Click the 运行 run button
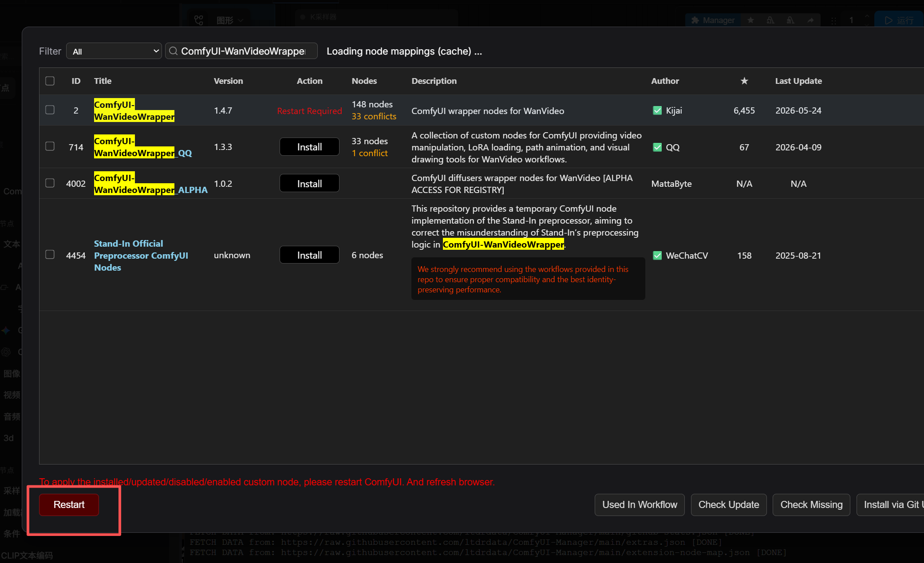 tap(899, 20)
